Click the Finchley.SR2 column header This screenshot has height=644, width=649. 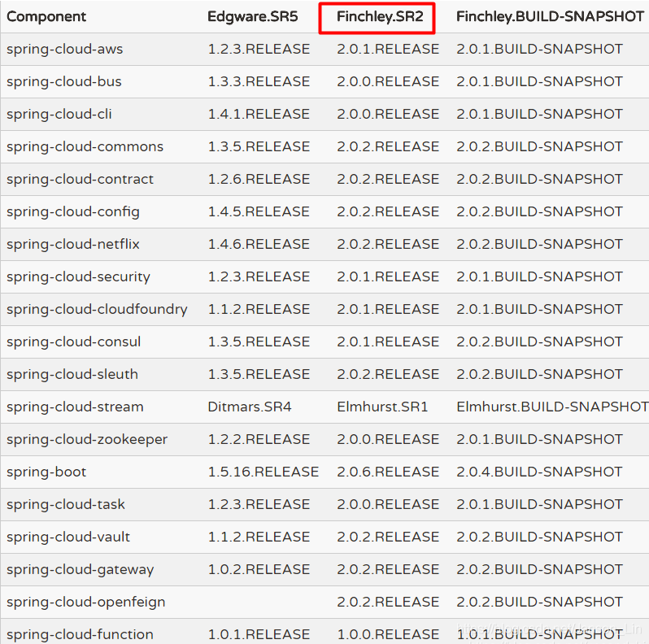coord(380,16)
